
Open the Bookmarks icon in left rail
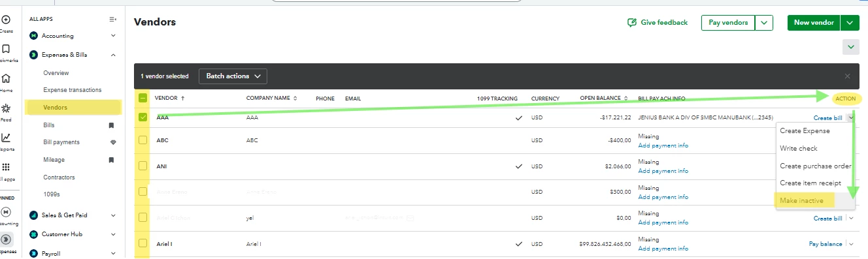(x=5, y=49)
